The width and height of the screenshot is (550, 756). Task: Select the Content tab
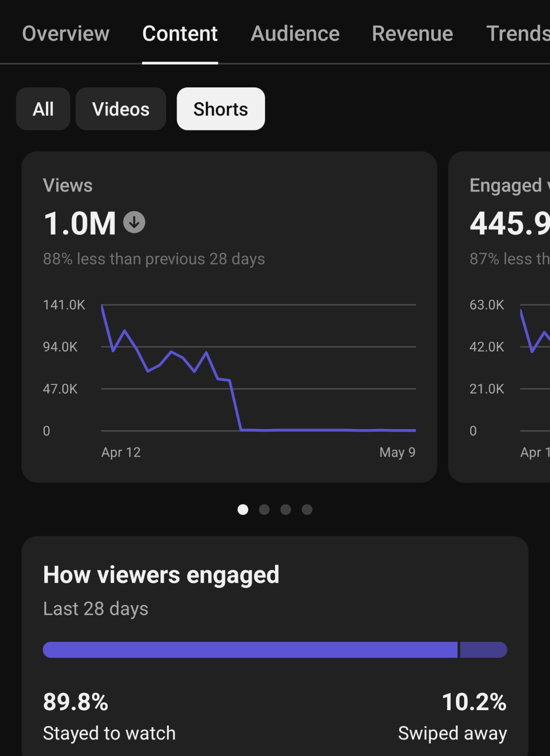point(180,33)
